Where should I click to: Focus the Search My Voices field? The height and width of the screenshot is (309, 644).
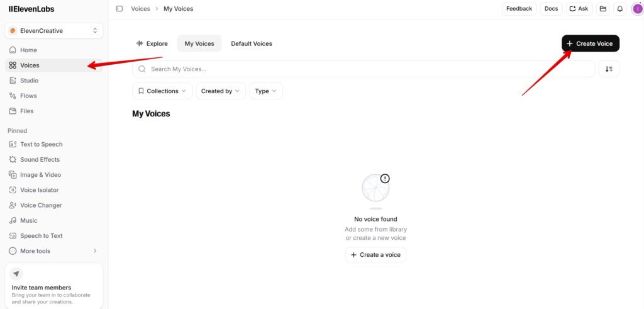coord(364,69)
